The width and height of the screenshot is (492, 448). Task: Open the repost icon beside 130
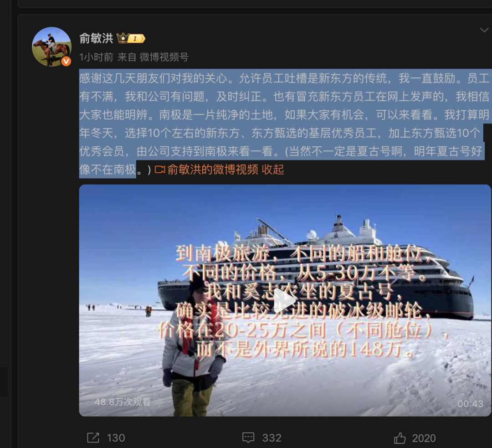coord(93,438)
